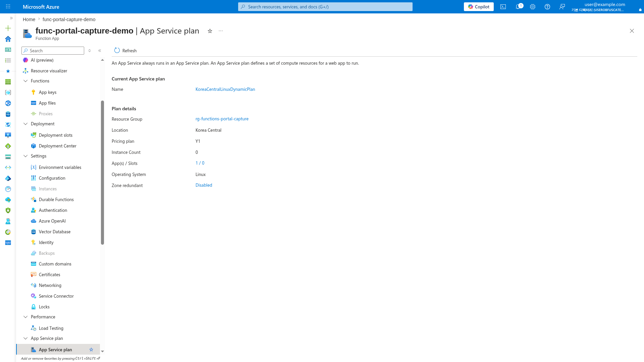644x362 pixels.
Task: Open Cloud Shell from the top bar
Action: 503,7
